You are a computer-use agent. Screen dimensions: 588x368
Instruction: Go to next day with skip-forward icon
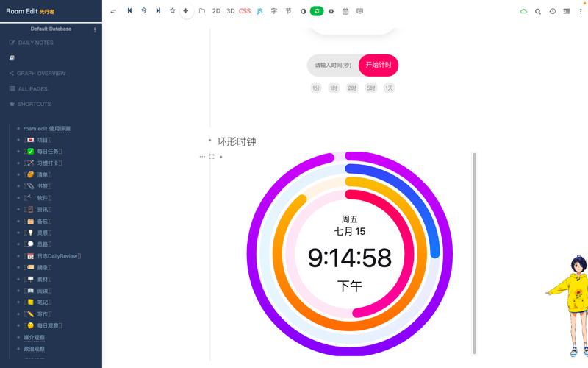158,11
